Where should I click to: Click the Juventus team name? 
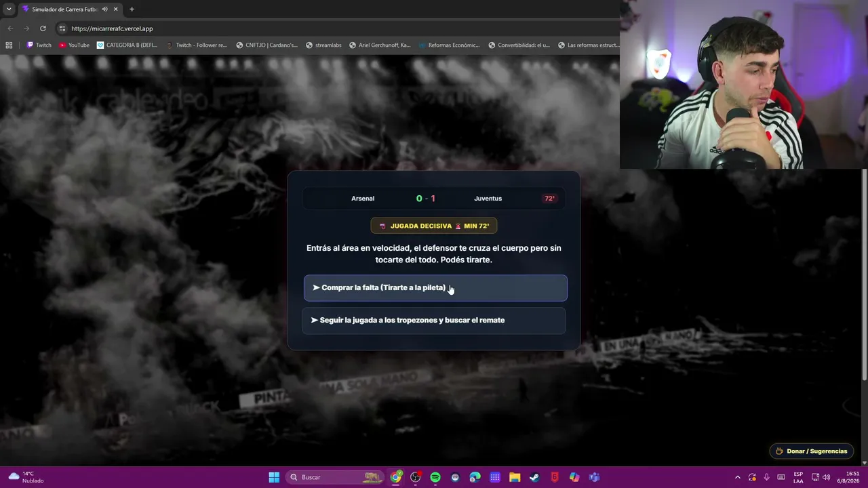[488, 199]
